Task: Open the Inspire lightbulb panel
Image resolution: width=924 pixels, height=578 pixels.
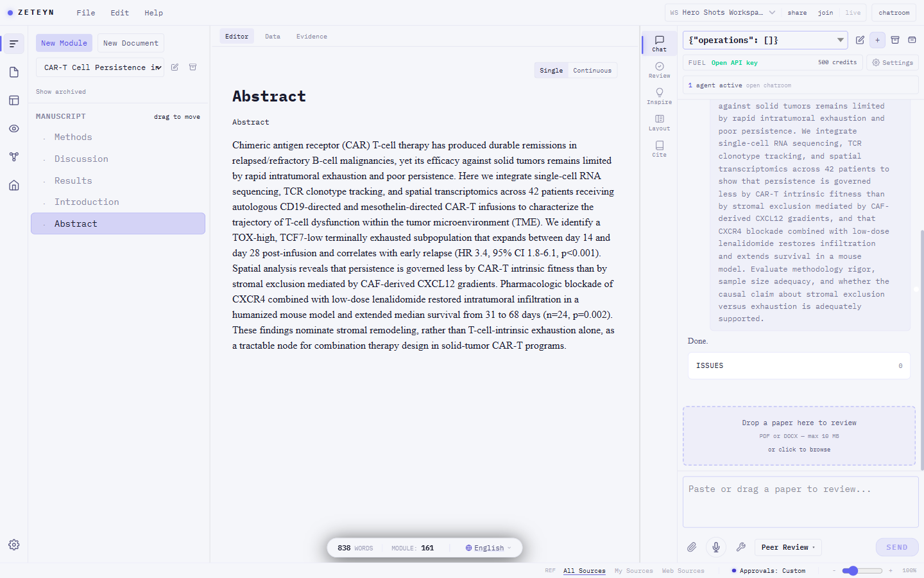Action: point(659,96)
